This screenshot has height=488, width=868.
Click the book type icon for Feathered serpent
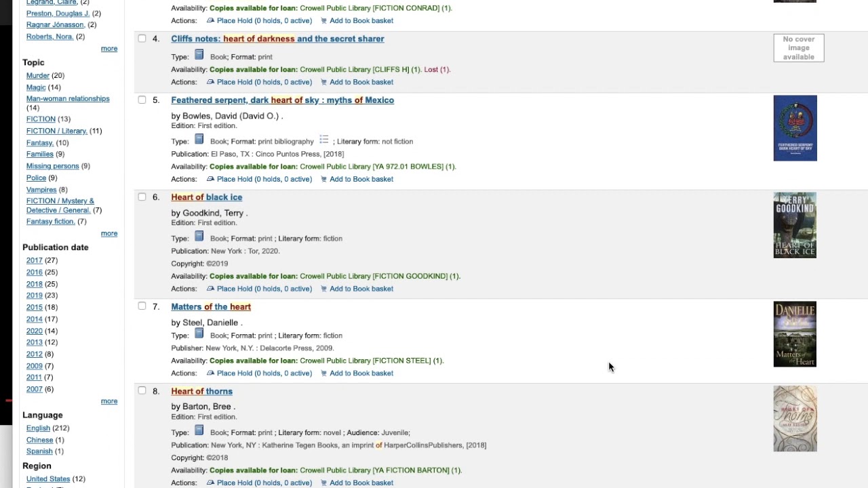pyautogui.click(x=199, y=140)
